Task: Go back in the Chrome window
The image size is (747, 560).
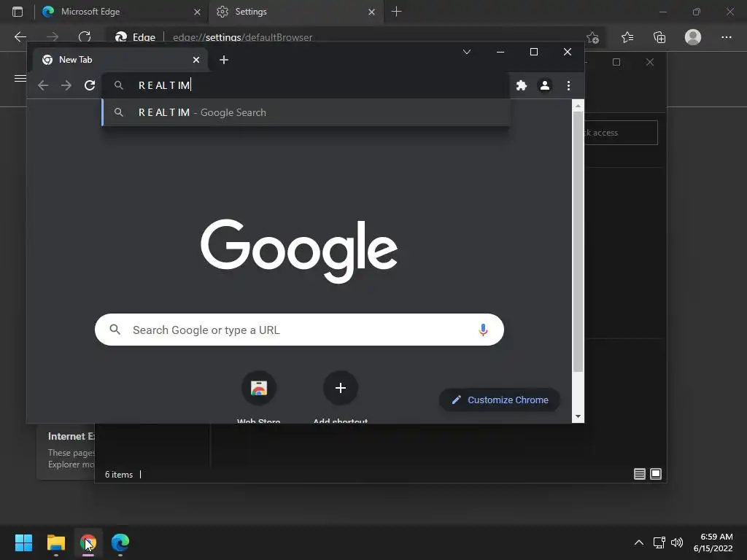Action: click(x=43, y=85)
